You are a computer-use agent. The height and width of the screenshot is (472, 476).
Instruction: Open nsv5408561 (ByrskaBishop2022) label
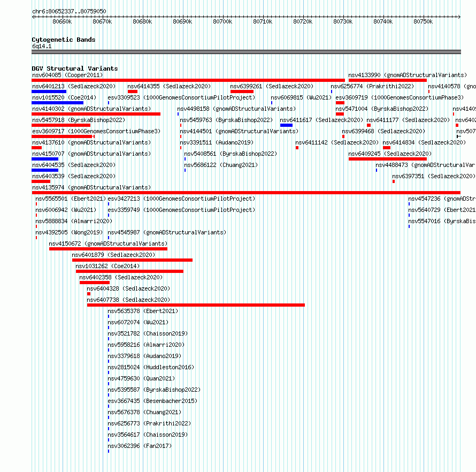click(231, 154)
